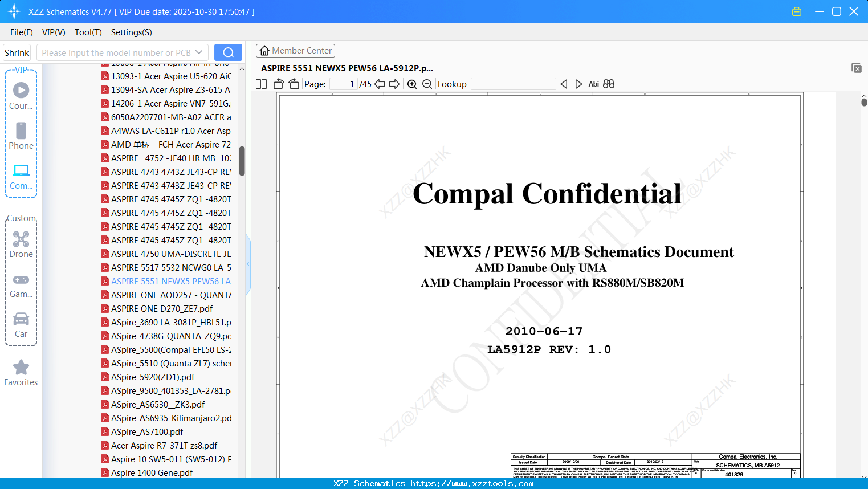Open 13093-1 Acer Aspire U5-620 file
Viewport: 868px width, 489px height.
[171, 76]
